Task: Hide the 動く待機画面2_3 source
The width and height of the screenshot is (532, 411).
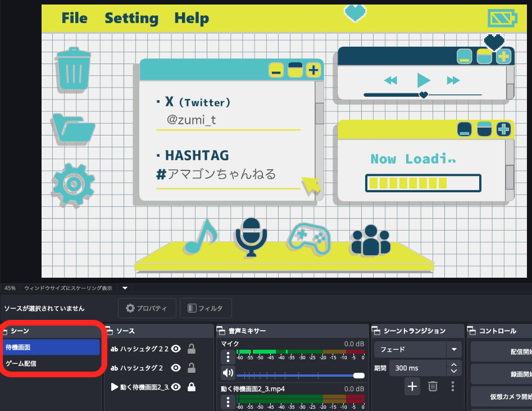Action: (x=176, y=387)
